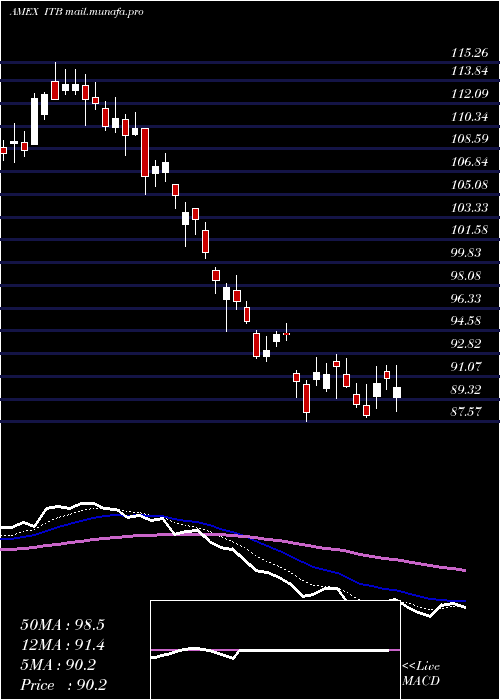
Task: Click the 98.08 price axis label
Action: (x=466, y=276)
